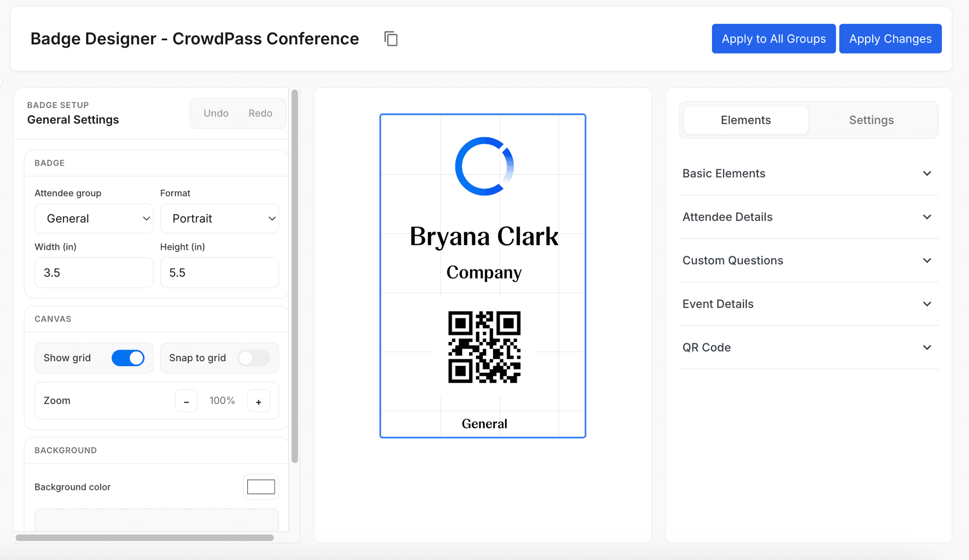Switch to the Settings tab
Viewport: 969px width, 560px height.
871,120
